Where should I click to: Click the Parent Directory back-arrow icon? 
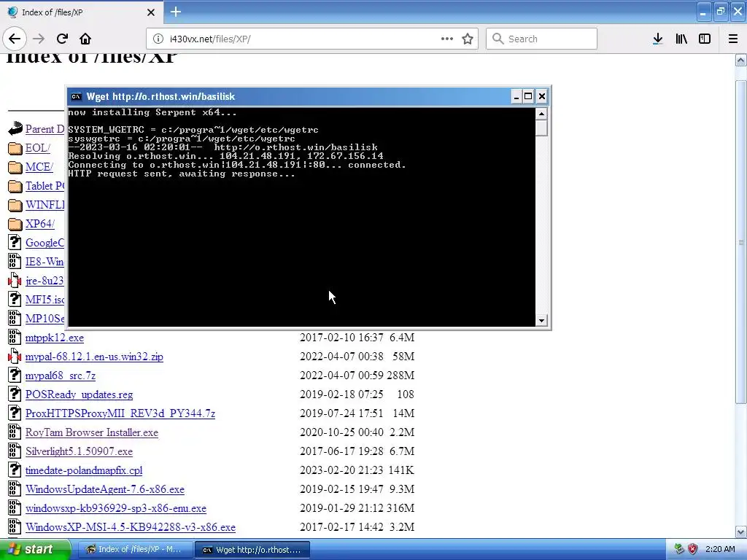(x=15, y=128)
